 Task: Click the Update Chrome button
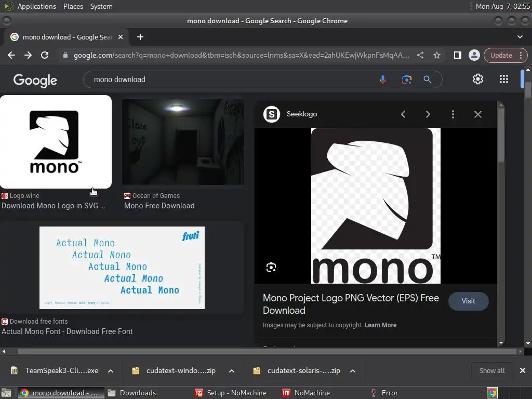[501, 55]
